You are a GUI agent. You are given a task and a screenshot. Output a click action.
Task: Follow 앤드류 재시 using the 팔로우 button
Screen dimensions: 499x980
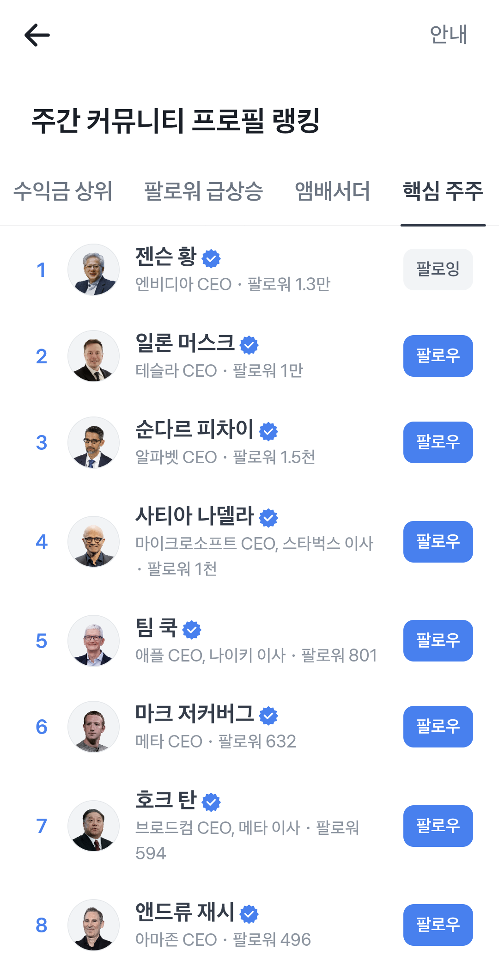click(x=438, y=925)
